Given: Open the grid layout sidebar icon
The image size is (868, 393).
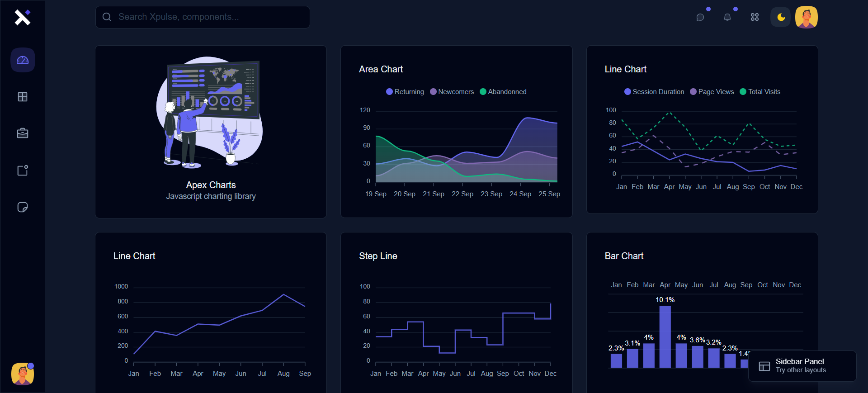Looking at the screenshot, I should 23,97.
